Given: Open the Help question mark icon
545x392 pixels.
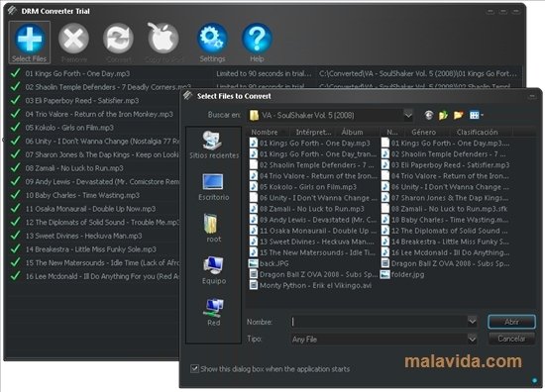Looking at the screenshot, I should pos(257,39).
